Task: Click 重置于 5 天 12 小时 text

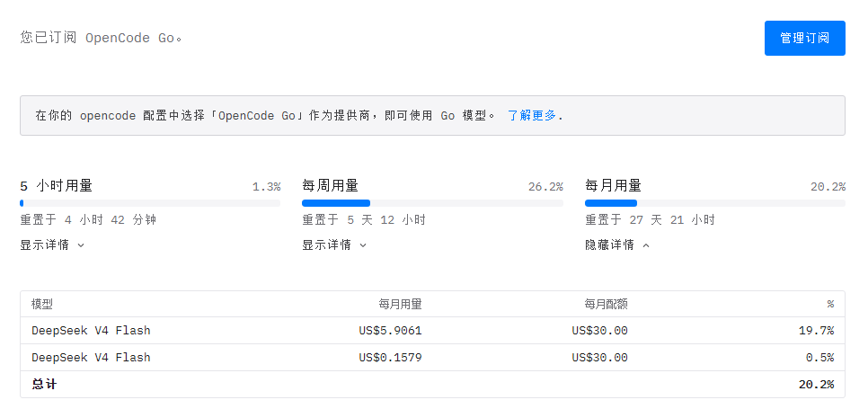Action: coord(364,220)
